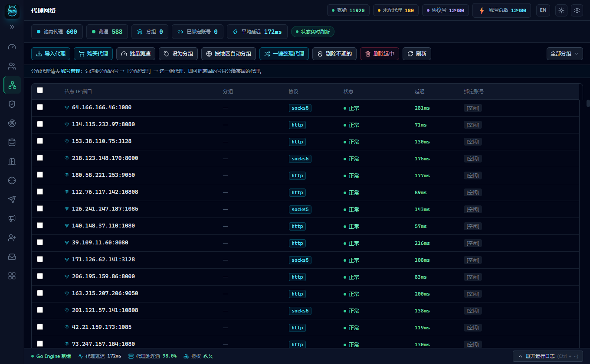Tick checkbox for 134.115.232.97:8080
The width and height of the screenshot is (590, 364).
(40, 124)
